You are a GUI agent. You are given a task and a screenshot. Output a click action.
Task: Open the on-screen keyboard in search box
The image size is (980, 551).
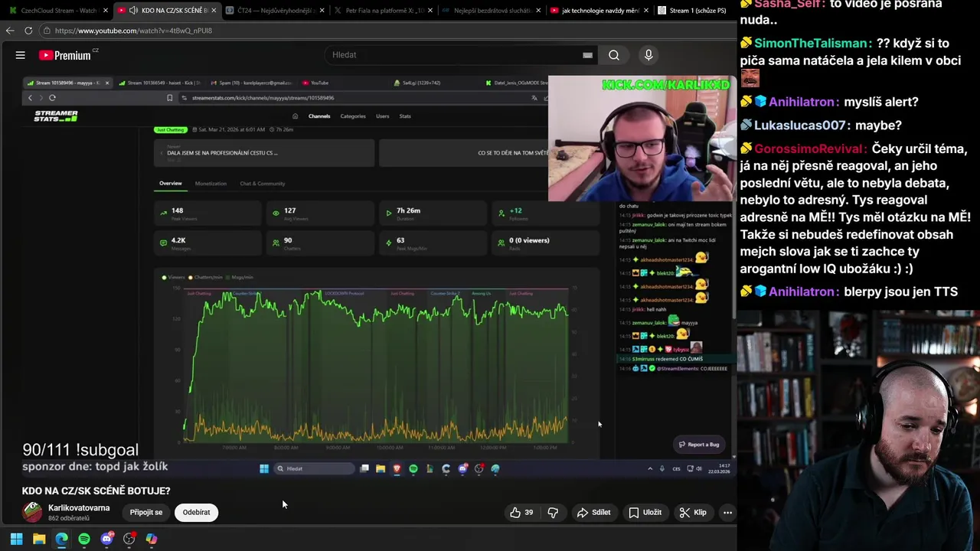[587, 55]
